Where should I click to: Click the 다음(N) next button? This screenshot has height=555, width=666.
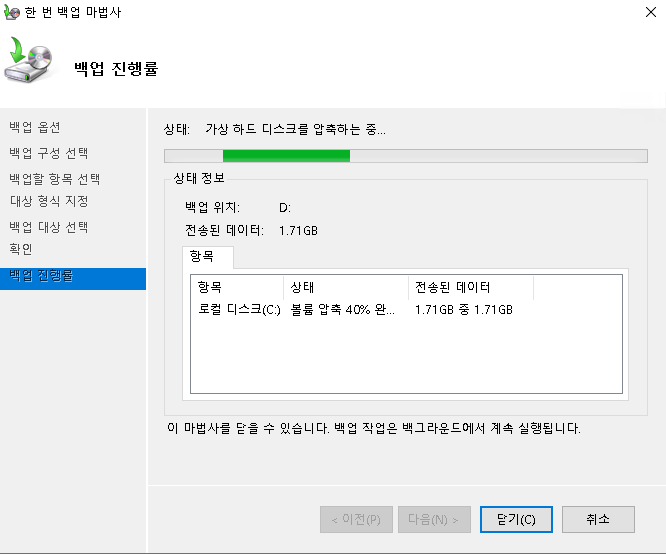pos(434,520)
